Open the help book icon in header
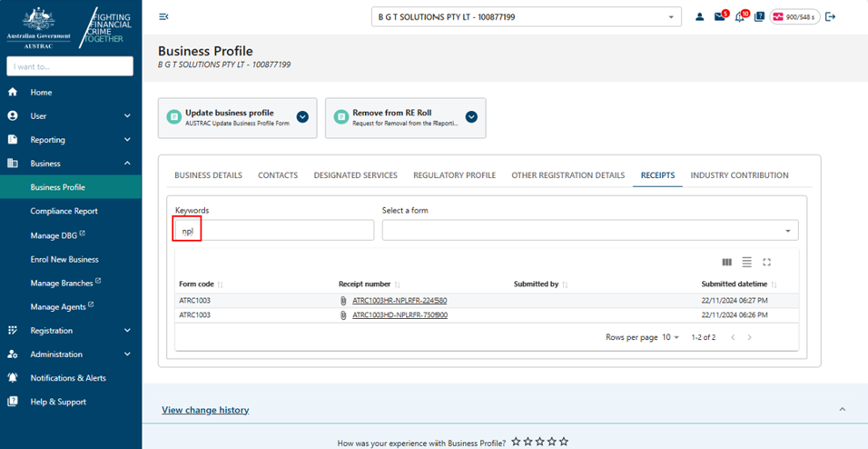 [x=759, y=17]
